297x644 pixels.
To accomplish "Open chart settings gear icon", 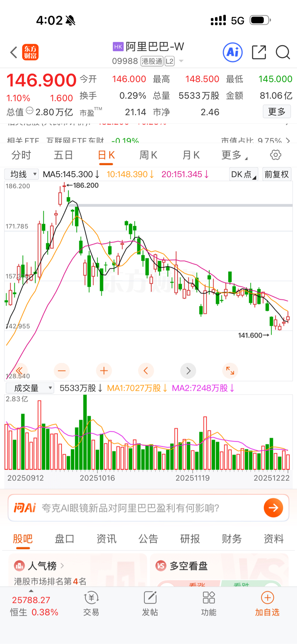I will point(275,155).
